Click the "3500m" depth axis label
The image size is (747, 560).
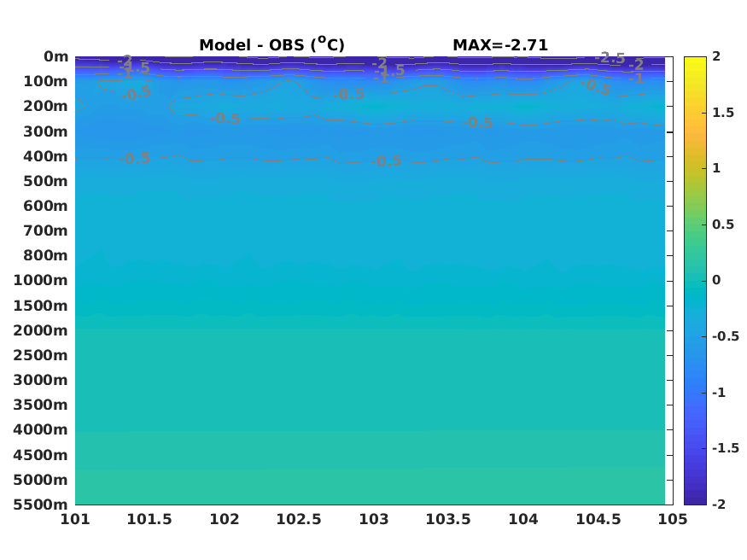pyautogui.click(x=40, y=405)
